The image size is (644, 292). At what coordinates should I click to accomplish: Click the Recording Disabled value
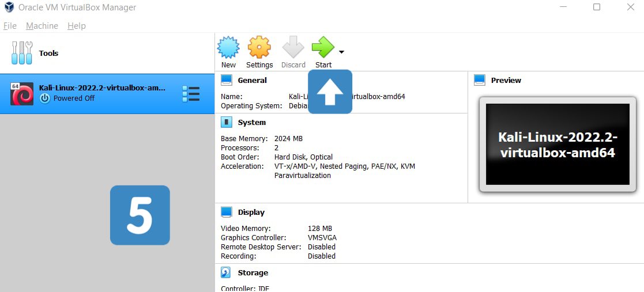tap(322, 256)
